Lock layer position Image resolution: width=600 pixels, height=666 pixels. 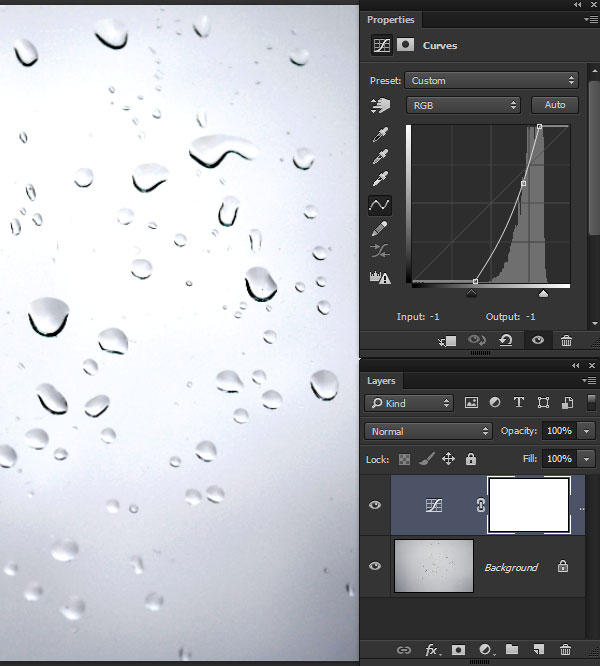point(448,459)
